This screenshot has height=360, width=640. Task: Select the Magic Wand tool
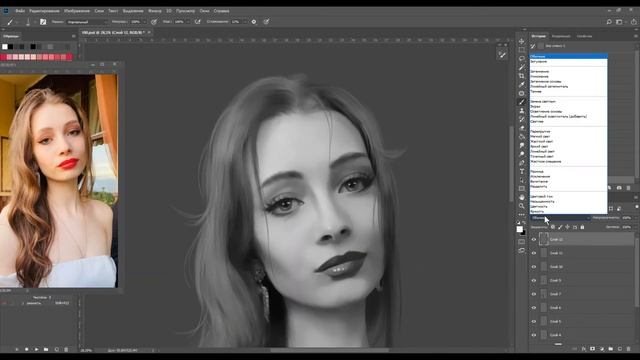coord(522,67)
